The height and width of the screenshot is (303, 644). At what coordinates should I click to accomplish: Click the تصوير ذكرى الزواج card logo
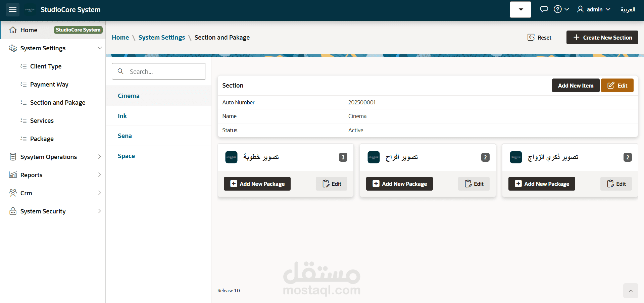[x=516, y=157]
